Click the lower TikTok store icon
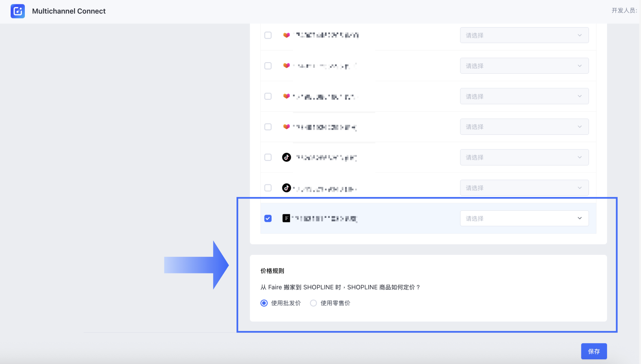 [x=287, y=188]
